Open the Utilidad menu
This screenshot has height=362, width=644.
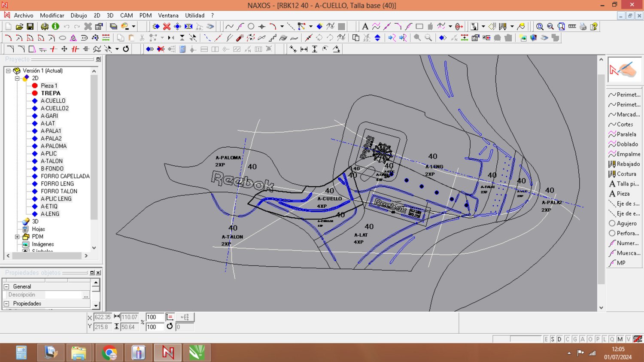click(x=195, y=15)
